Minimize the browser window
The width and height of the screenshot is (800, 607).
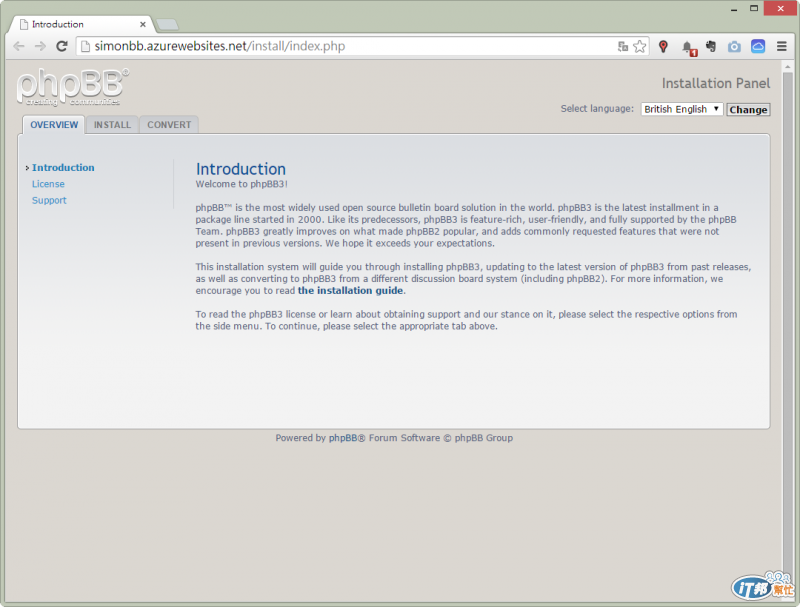[734, 9]
